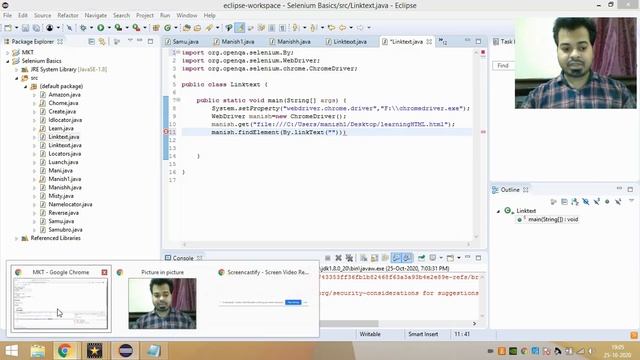
Task: Start the Debug tool (bug icon)
Action: pos(83,28)
